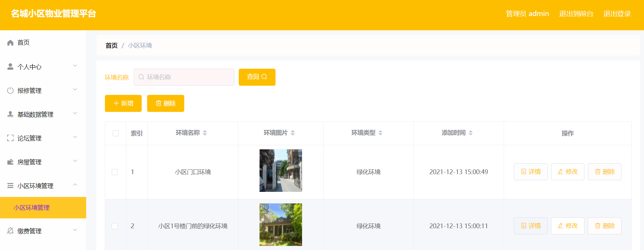Click the 小区环境 breadcrumb text
The width and height of the screenshot is (644, 250).
click(140, 46)
